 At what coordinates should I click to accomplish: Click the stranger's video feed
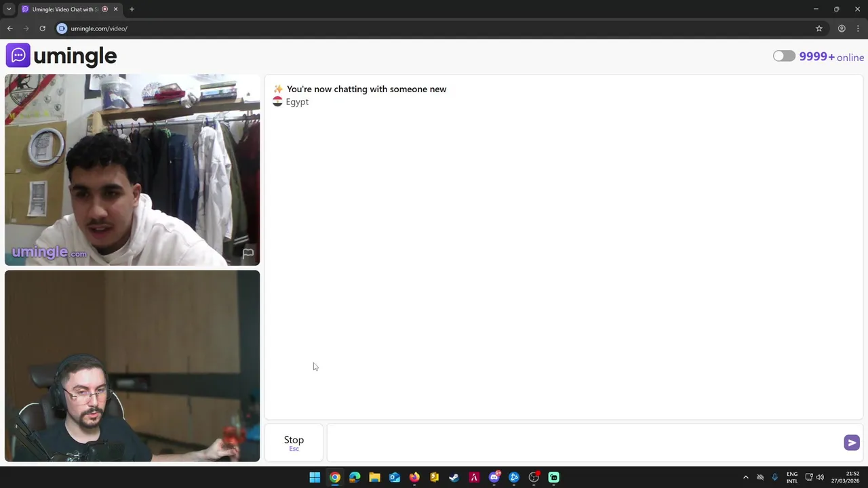point(132,170)
